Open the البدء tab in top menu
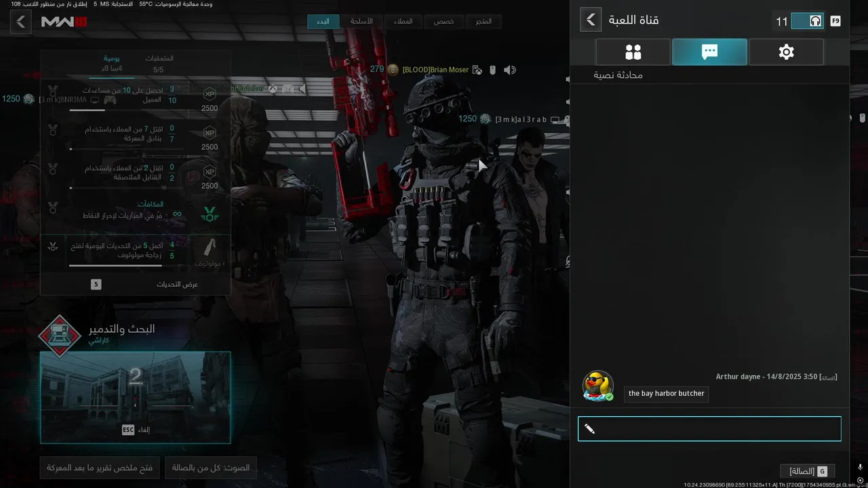This screenshot has width=868, height=488. (x=323, y=22)
